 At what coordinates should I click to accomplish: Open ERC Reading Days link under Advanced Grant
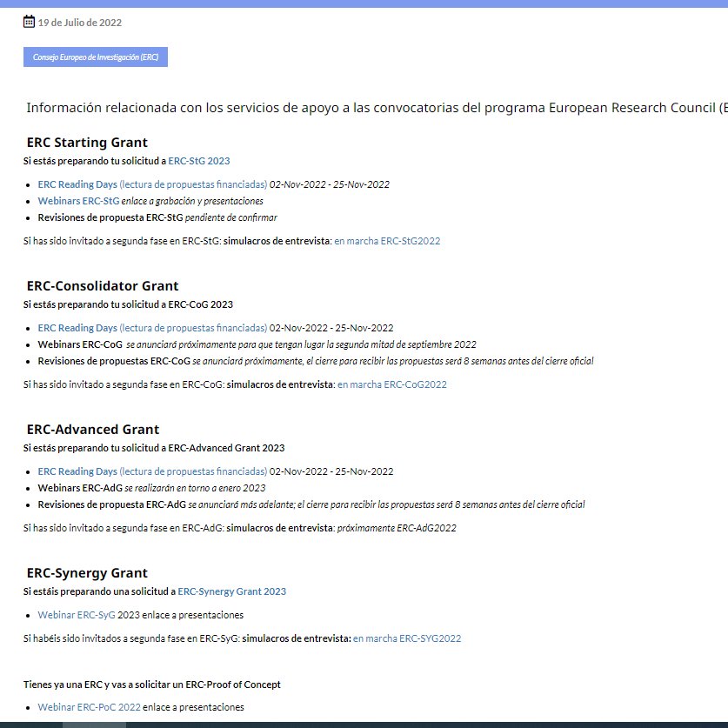(x=152, y=471)
